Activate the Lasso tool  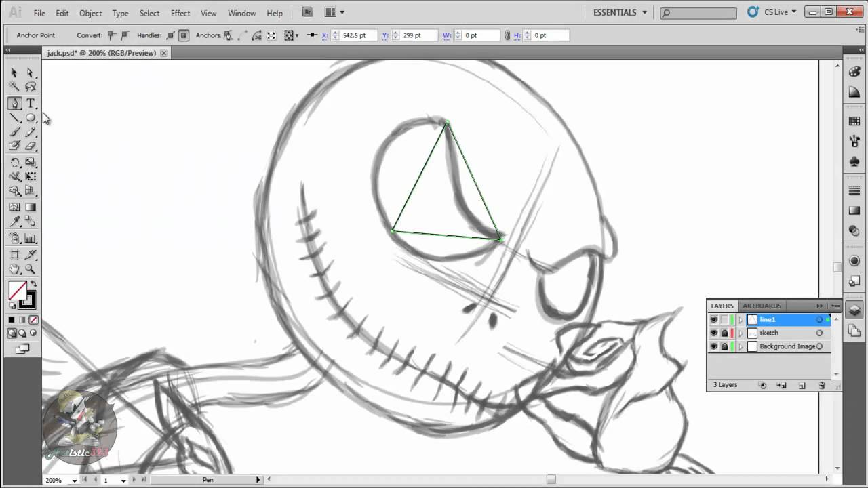pos(31,87)
